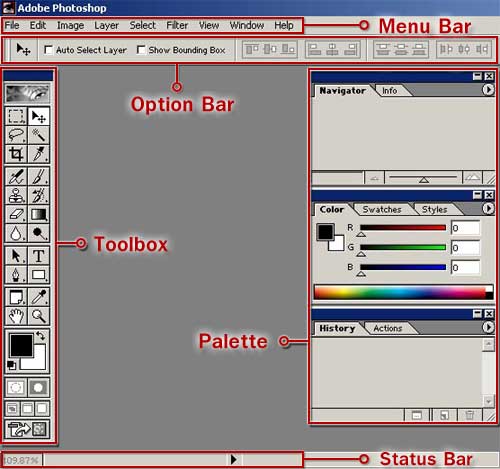
Task: Open the File menu
Action: pyautogui.click(x=12, y=25)
